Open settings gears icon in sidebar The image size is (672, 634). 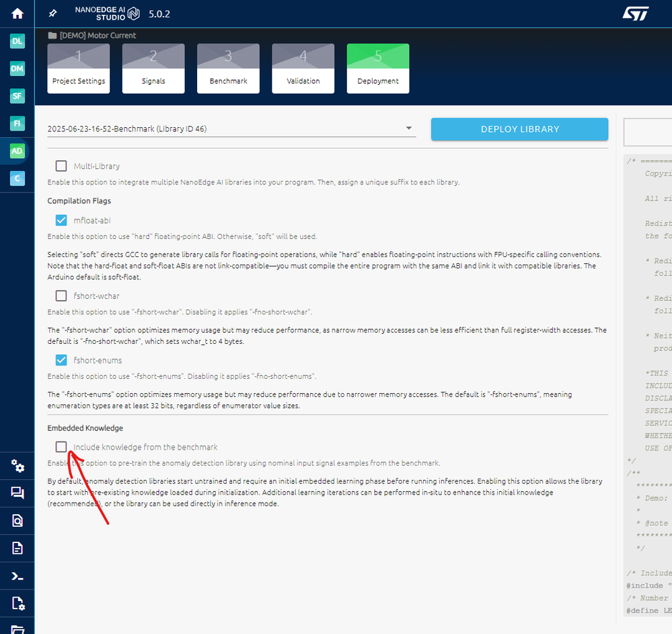click(17, 466)
